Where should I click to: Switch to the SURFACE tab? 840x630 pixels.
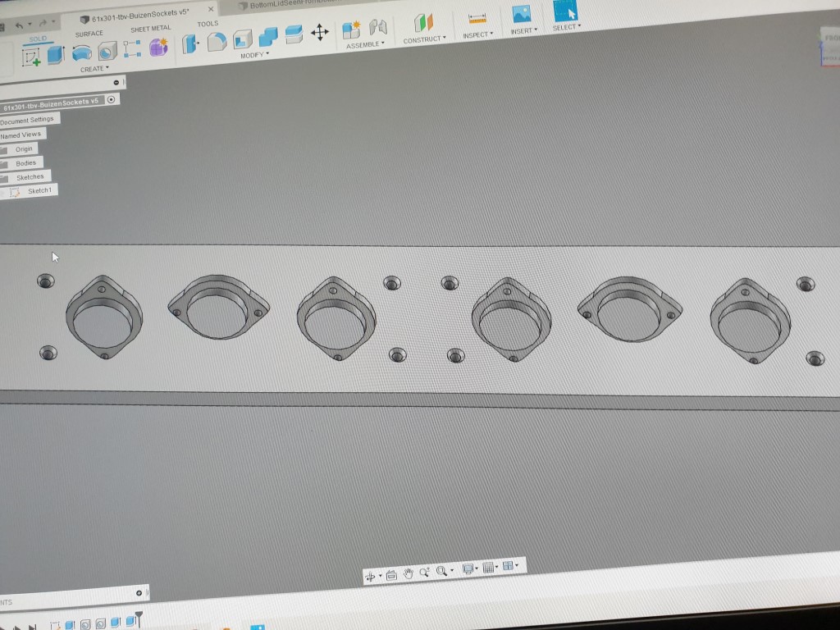(89, 34)
